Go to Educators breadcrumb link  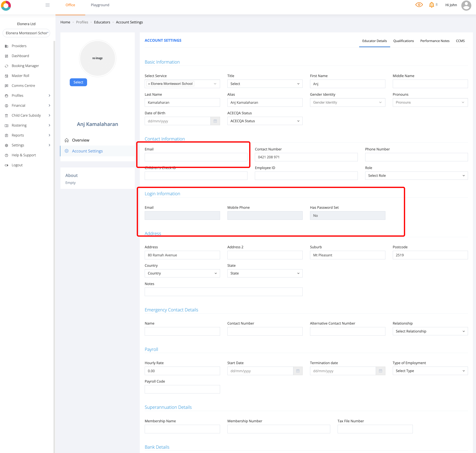coord(102,22)
